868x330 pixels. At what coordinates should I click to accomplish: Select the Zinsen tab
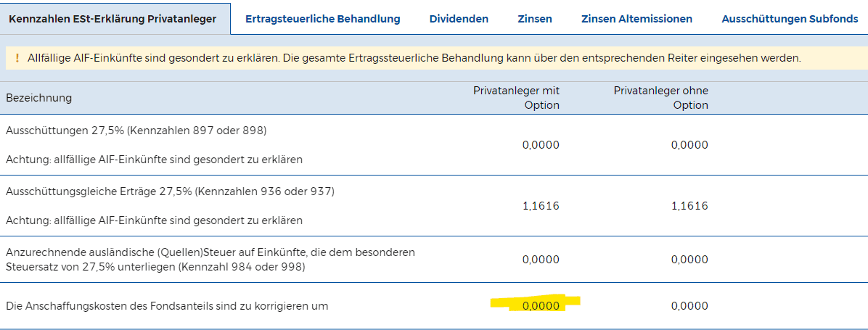click(x=535, y=19)
